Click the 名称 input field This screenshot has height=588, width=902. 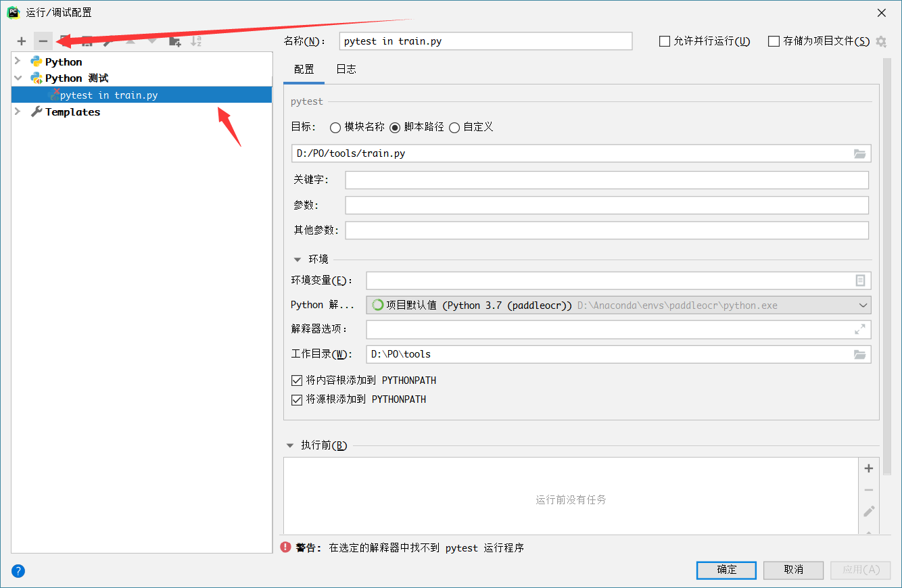pos(485,41)
